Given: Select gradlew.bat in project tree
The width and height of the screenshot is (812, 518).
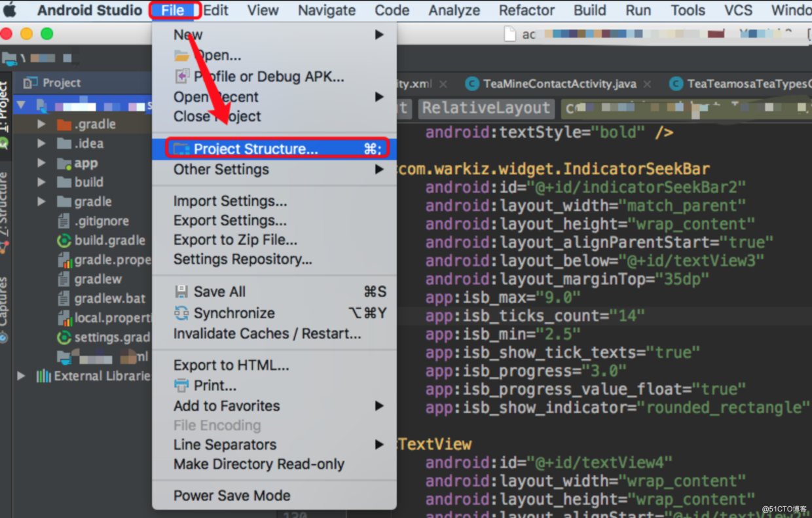Looking at the screenshot, I should tap(109, 299).
